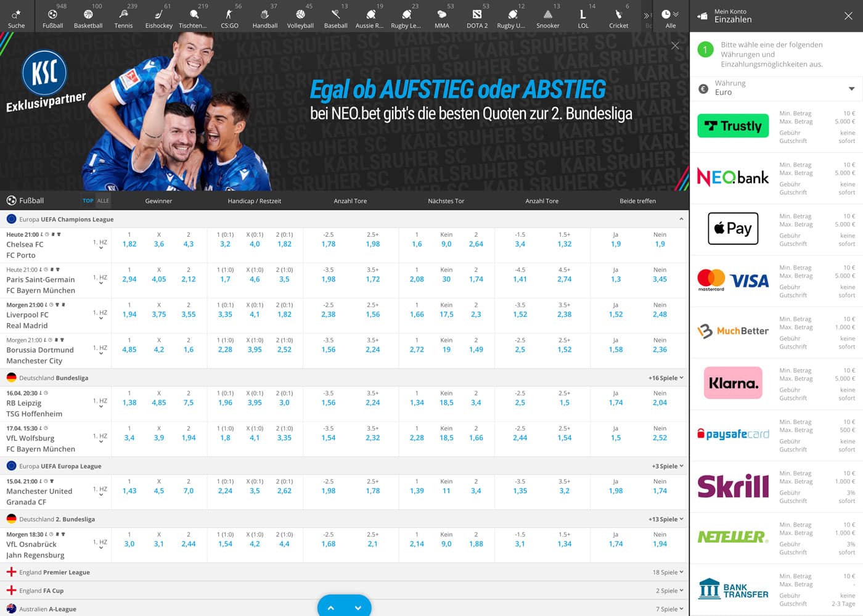
Task: Click the Mein Konto wallet icon
Action: [x=702, y=16]
